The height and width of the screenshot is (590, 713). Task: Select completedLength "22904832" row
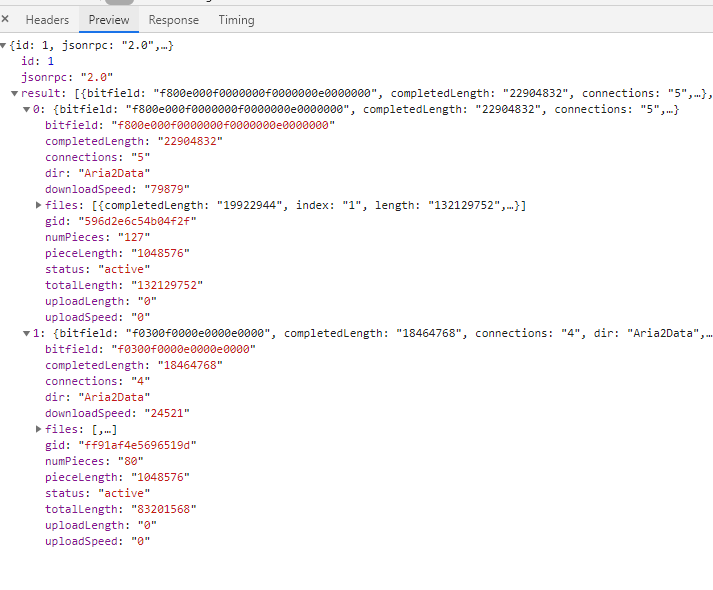tap(134, 141)
